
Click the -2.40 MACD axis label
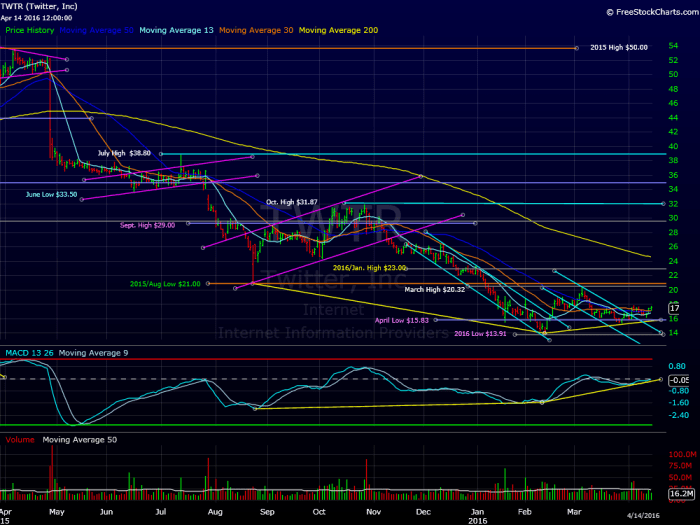tap(679, 415)
